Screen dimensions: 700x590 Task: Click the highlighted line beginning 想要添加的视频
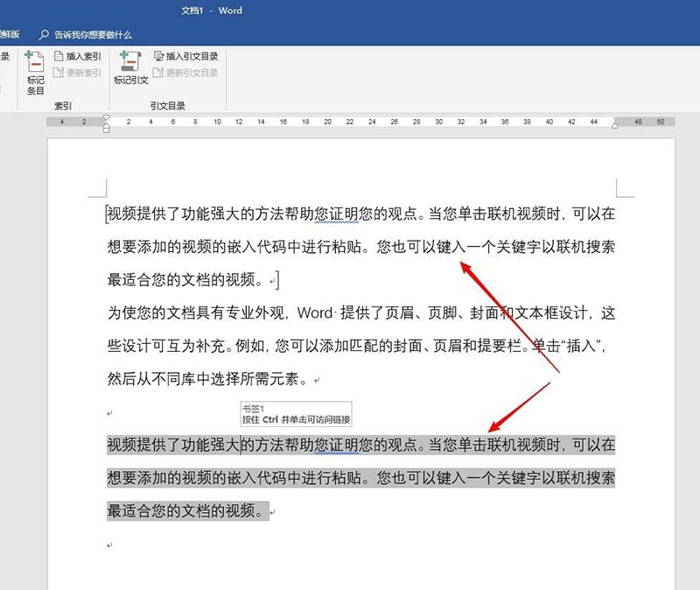(360, 477)
